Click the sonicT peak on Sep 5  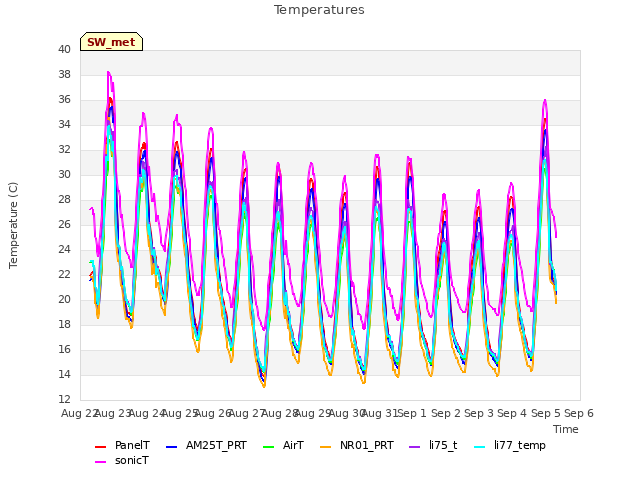[545, 100]
